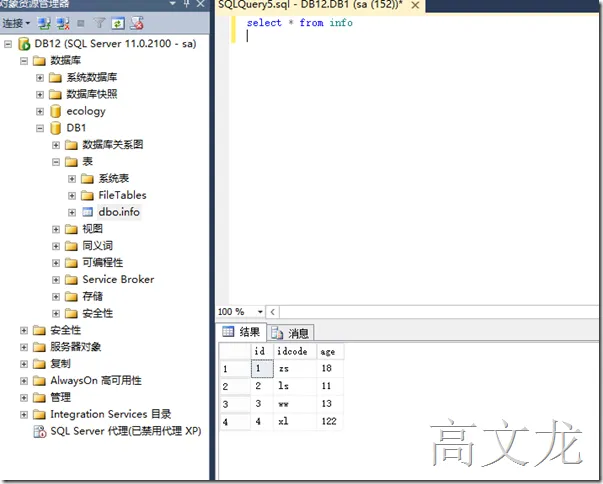Select the idcode cell "xl"

tap(295, 421)
